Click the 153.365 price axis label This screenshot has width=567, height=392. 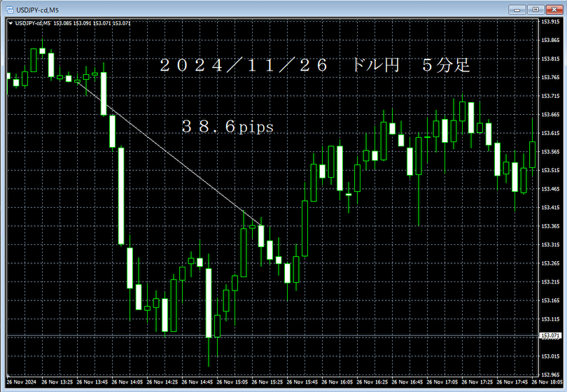point(550,226)
